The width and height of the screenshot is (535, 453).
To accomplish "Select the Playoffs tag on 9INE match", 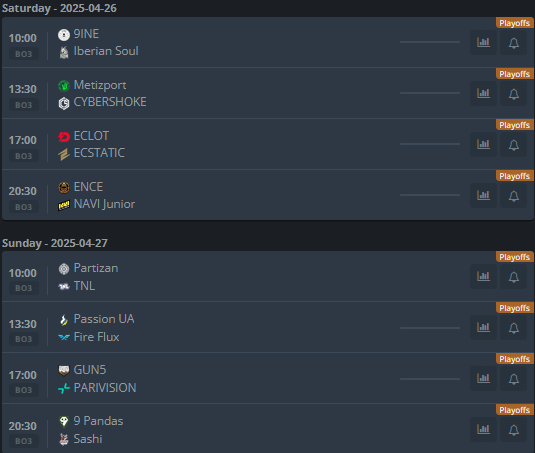I will [x=515, y=23].
